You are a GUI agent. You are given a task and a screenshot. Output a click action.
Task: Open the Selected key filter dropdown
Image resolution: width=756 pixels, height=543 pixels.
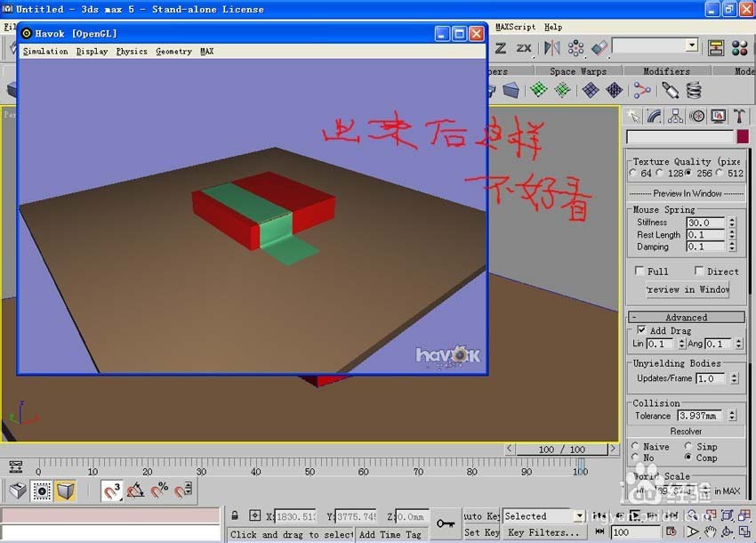(x=580, y=516)
